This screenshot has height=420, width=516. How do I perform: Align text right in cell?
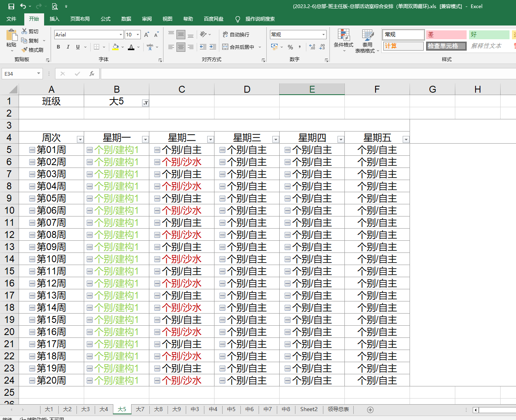point(191,47)
